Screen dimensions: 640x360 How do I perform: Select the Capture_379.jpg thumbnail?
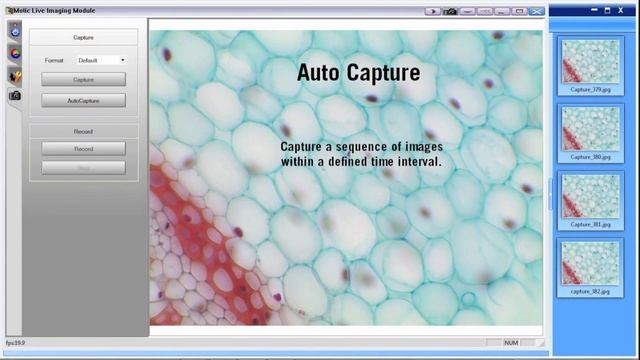(591, 66)
